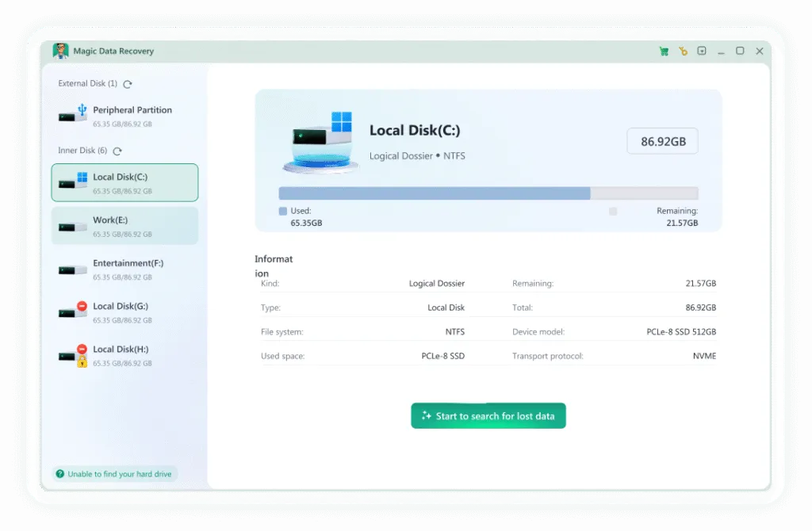Image resolution: width=812 pixels, height=531 pixels.
Task: Click the 'External Disk (1)' section header
Action: (x=87, y=83)
